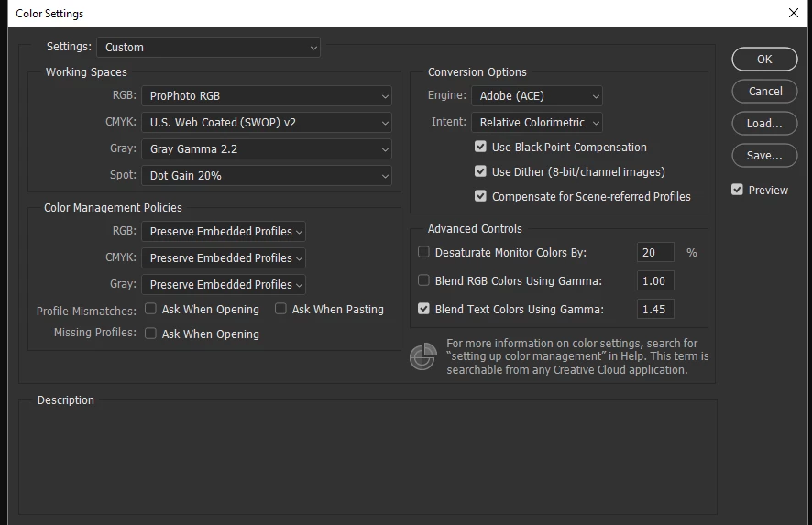This screenshot has width=812, height=525.
Task: Check Missing Profiles Ask When Opening
Action: point(150,334)
